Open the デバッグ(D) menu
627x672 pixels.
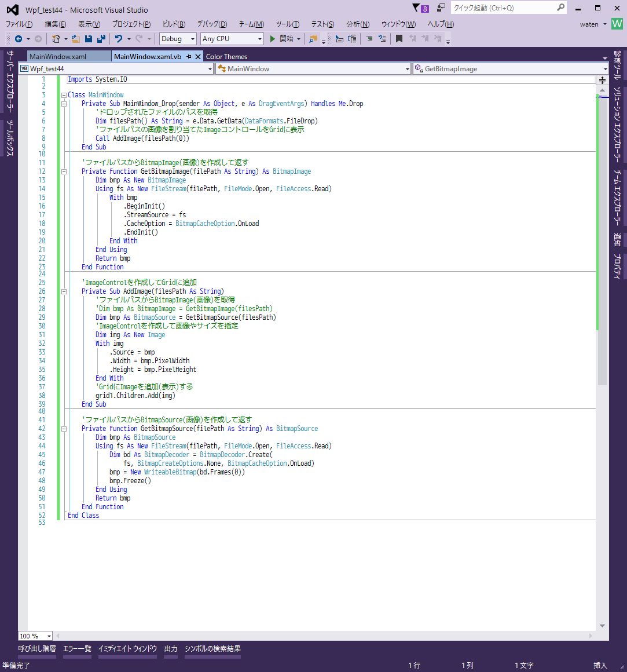(212, 24)
